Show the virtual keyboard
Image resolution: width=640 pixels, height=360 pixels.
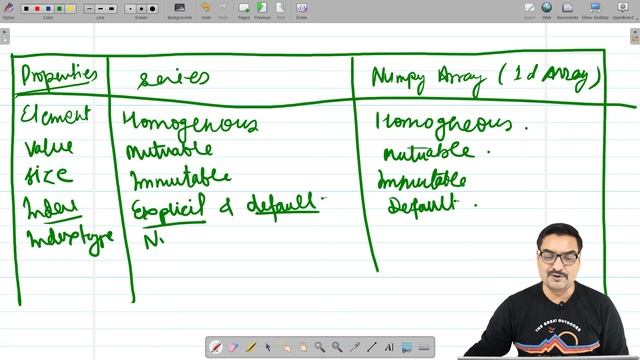pos(424,347)
